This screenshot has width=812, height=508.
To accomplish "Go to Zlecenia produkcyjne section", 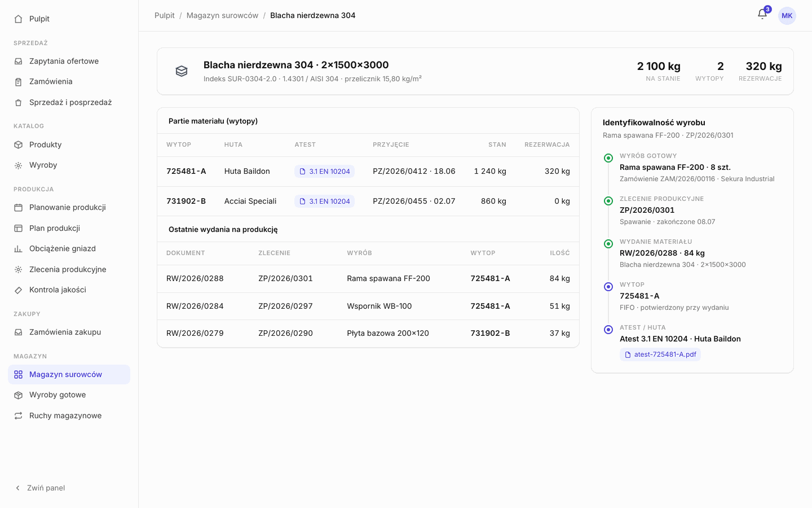I will pyautogui.click(x=69, y=270).
